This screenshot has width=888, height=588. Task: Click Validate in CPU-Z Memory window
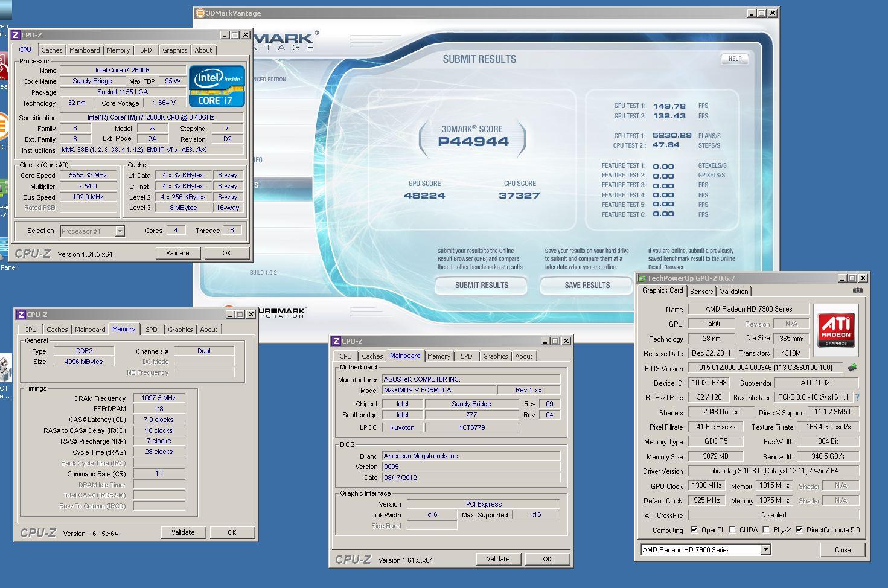point(183,532)
